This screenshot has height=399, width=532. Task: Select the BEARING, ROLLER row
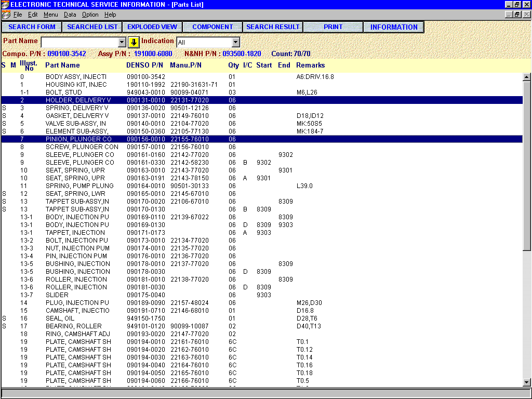(262, 326)
